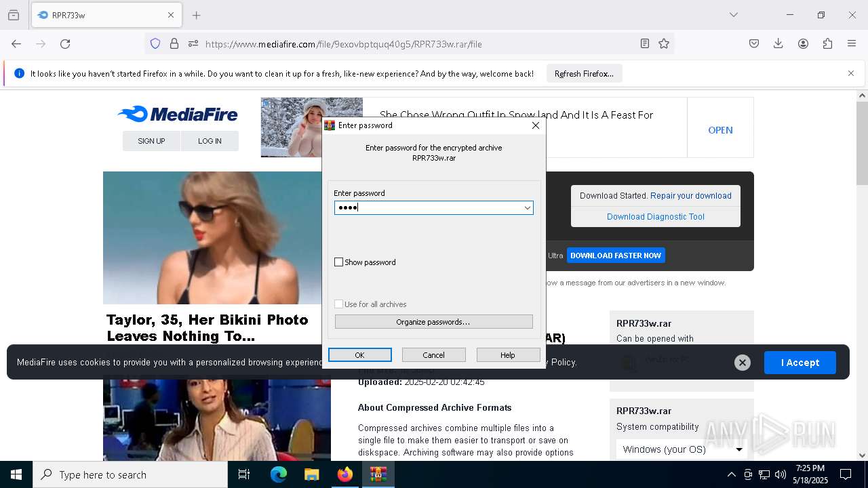Reload the current page

(65, 43)
